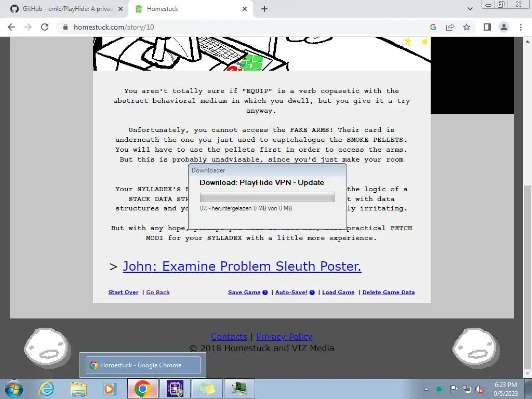Click the Save Game link
The width and height of the screenshot is (532, 399).
244,292
